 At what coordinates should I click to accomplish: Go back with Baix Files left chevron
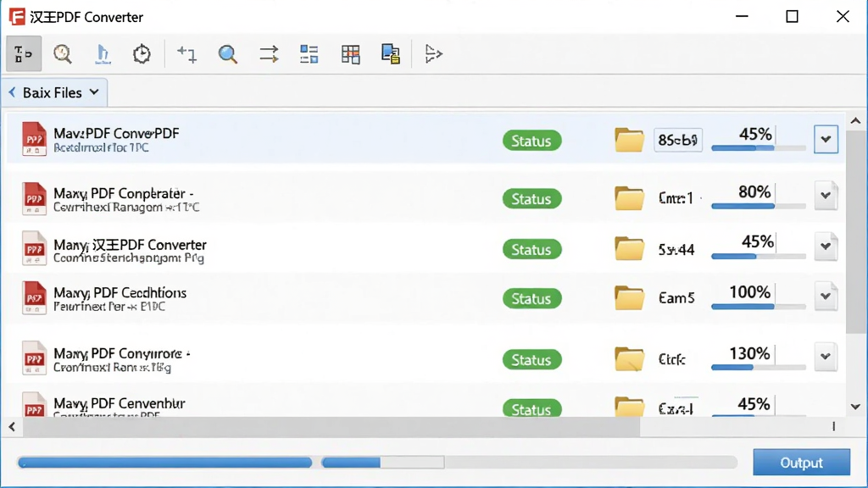pos(12,92)
